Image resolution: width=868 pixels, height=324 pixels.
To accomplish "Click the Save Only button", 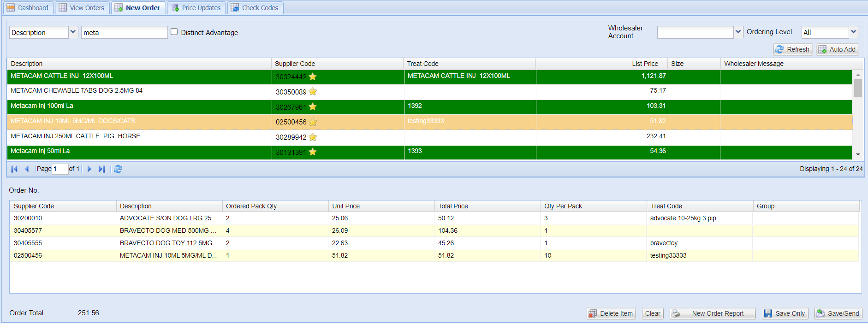I will pos(785,313).
